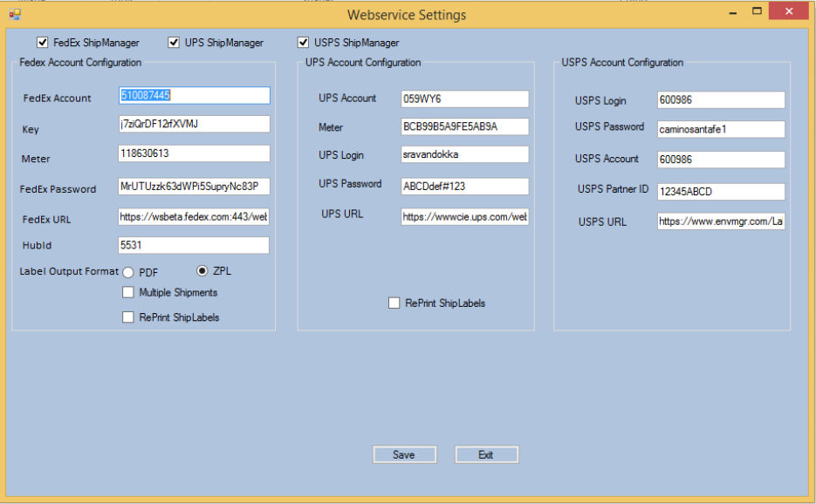The height and width of the screenshot is (504, 816).
Task: Select the USPS URL input field
Action: (x=721, y=221)
